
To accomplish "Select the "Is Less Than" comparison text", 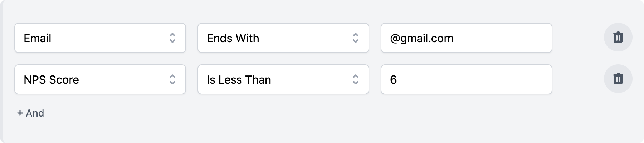I will [239, 80].
